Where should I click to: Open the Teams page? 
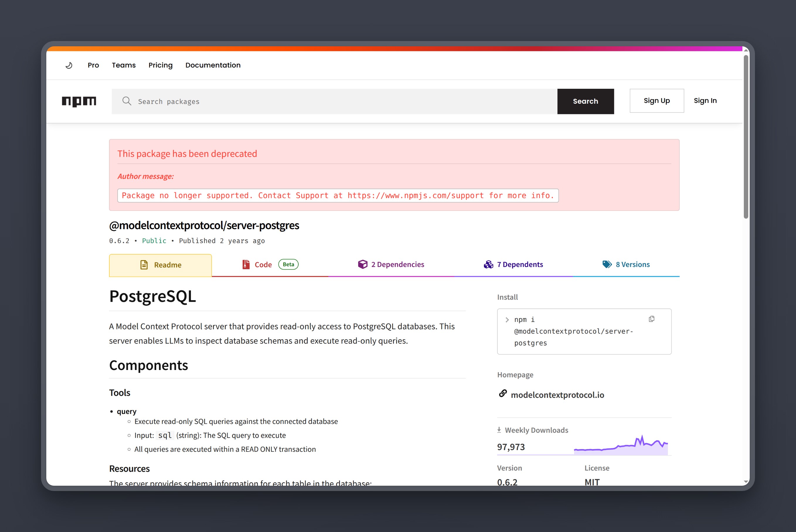[124, 65]
